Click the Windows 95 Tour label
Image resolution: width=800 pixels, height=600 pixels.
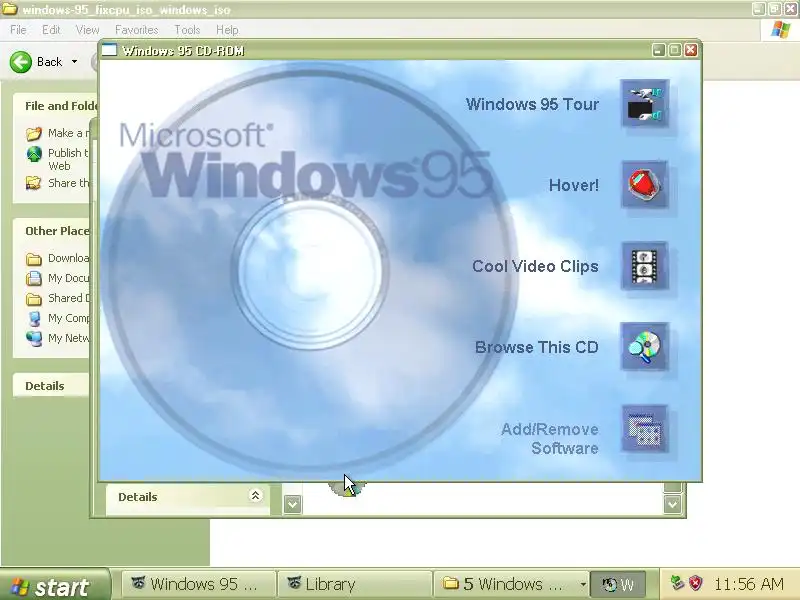[532, 104]
